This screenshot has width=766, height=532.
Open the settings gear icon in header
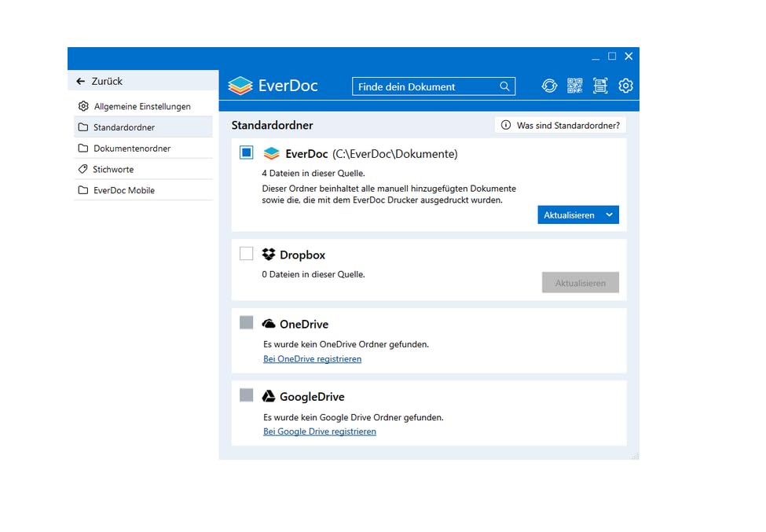(626, 86)
